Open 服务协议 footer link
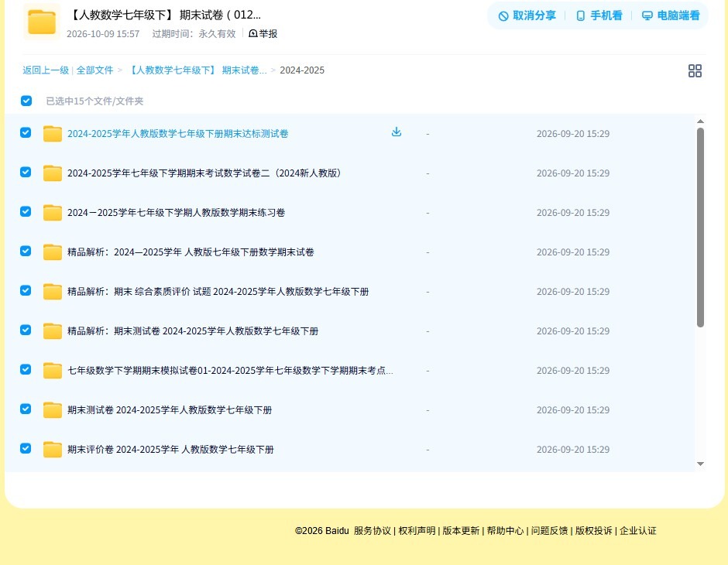The width and height of the screenshot is (728, 565). point(372,531)
